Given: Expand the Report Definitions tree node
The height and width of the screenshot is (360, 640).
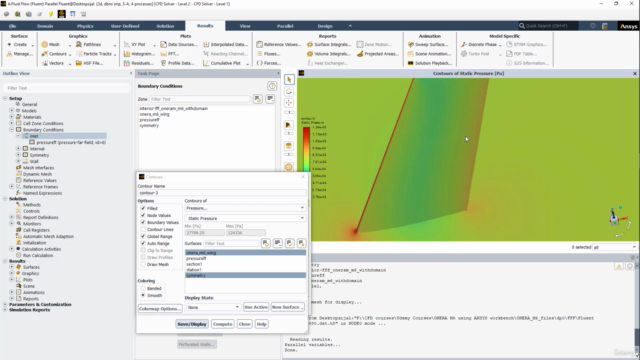Looking at the screenshot, I should [11, 217].
